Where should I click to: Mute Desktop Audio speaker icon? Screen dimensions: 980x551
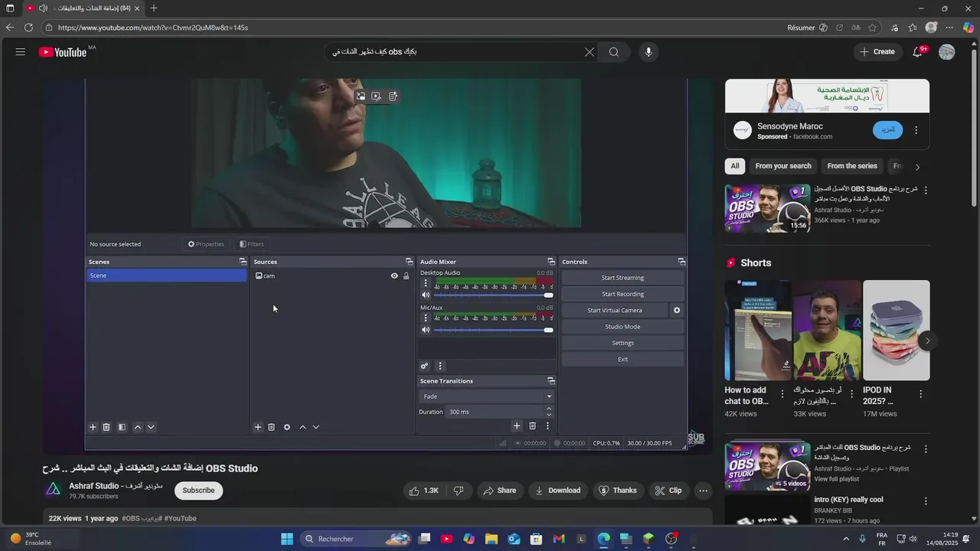426,295
